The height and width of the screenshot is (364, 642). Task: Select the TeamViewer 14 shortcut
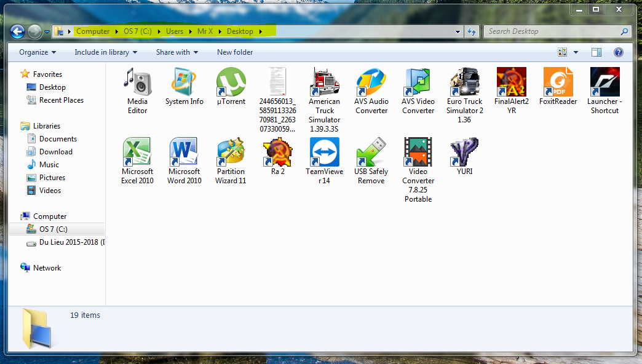(x=324, y=161)
